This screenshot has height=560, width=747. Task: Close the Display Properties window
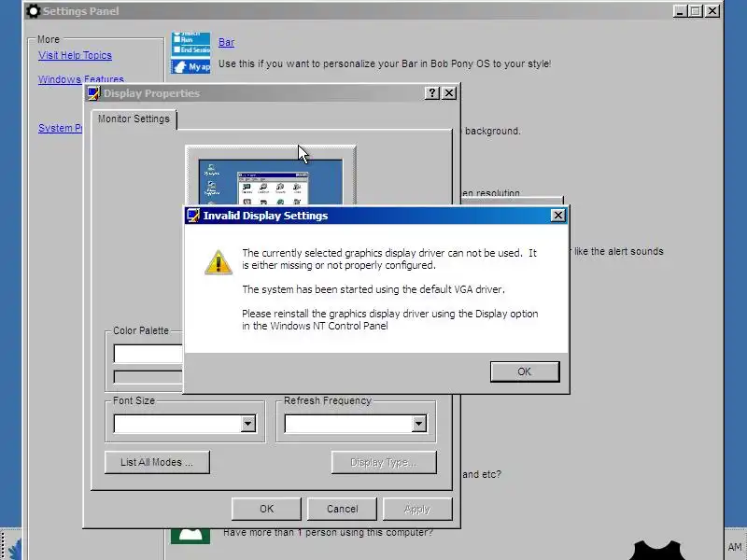point(449,92)
